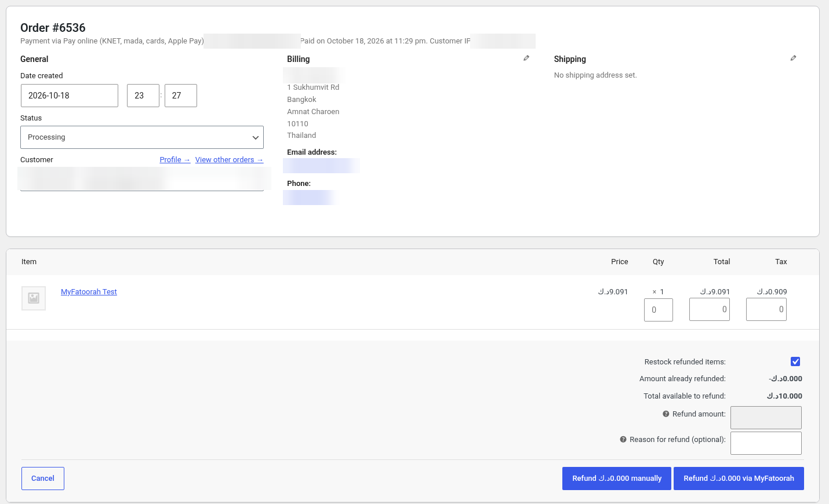829x504 pixels.
Task: Click Refund manually button
Action: pos(617,479)
